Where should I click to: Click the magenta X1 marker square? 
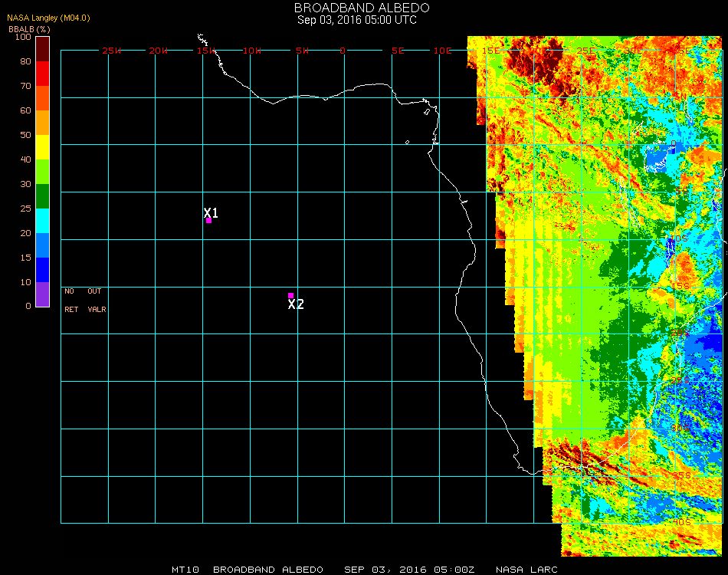point(208,221)
